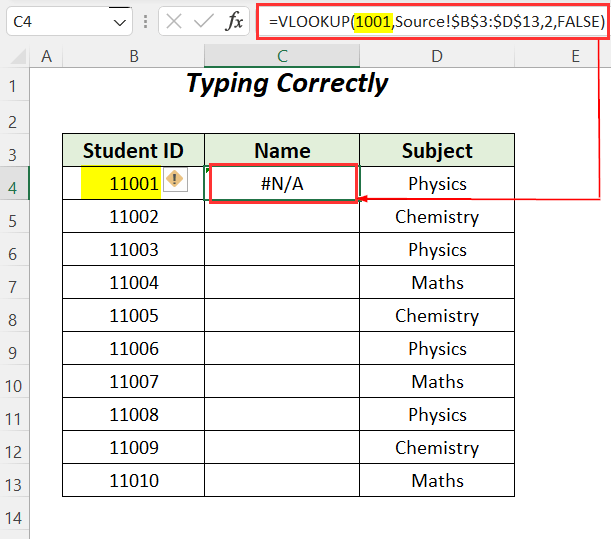Select row 7 header
Image resolution: width=611 pixels, height=539 pixels.
click(14, 282)
